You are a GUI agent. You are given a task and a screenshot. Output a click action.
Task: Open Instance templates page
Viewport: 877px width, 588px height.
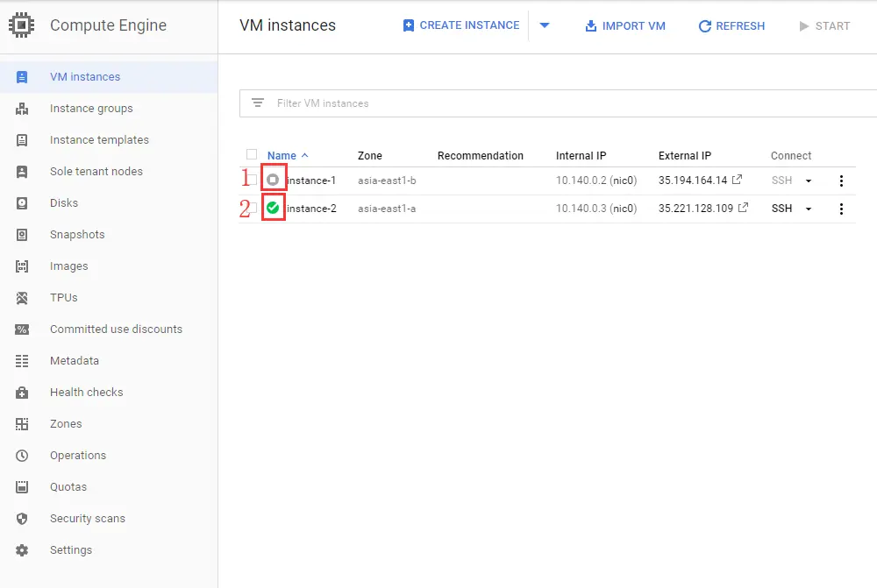pyautogui.click(x=100, y=140)
